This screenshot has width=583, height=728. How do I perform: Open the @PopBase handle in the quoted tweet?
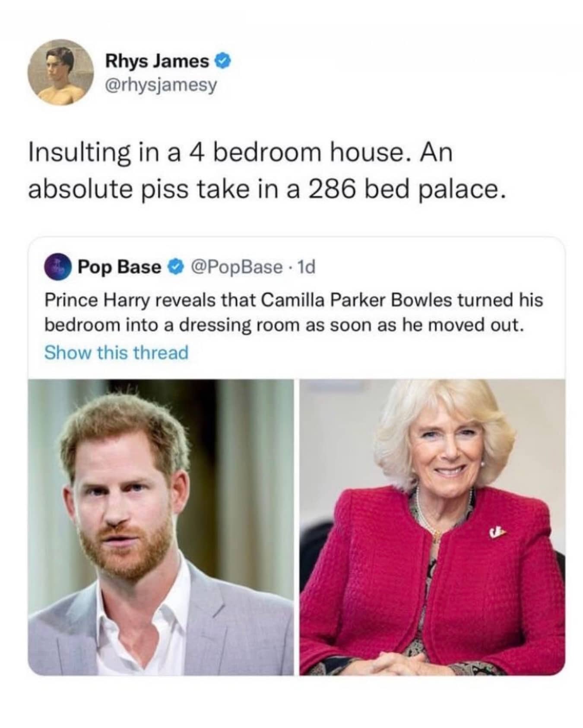point(233,268)
